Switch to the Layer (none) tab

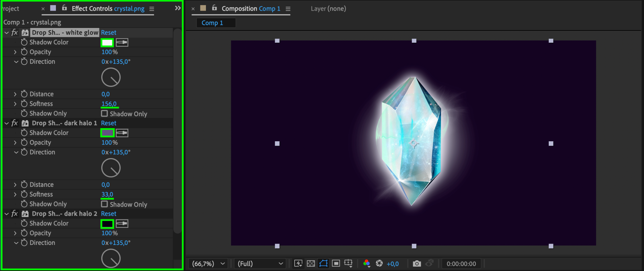(x=328, y=9)
